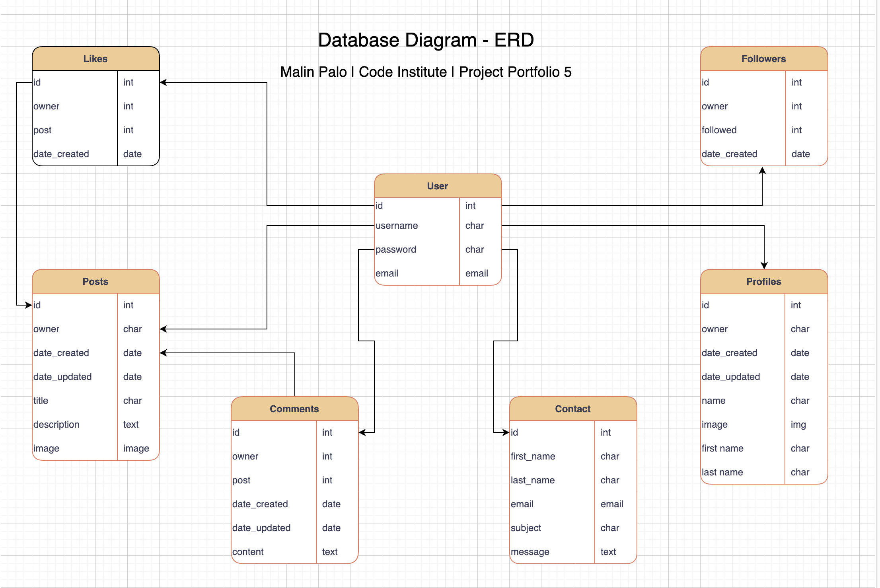Screen dimensions: 880x588
Task: Select the content row in Comments table
Action: pos(247,551)
